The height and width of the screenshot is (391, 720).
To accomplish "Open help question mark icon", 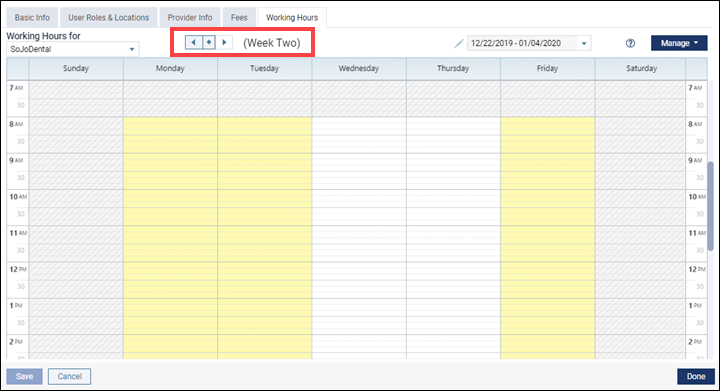I will tap(630, 43).
